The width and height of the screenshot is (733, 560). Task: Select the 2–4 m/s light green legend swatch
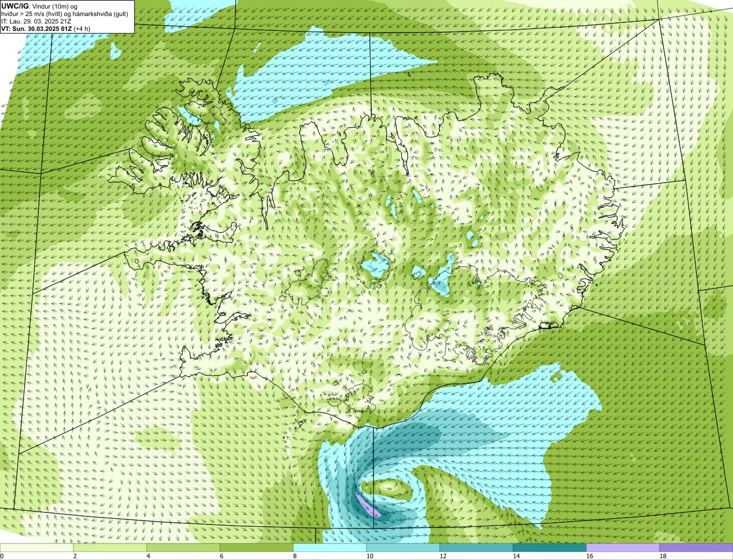[x=110, y=547]
